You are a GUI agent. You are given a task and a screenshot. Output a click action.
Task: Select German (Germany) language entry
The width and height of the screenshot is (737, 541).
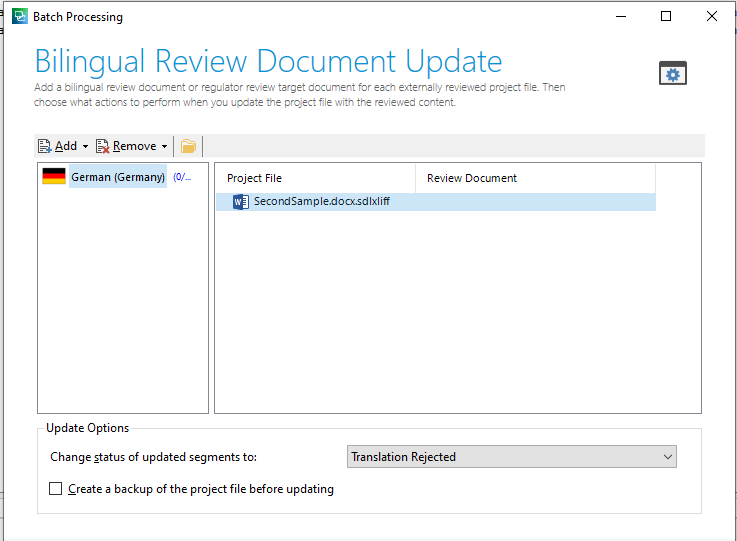pos(118,177)
